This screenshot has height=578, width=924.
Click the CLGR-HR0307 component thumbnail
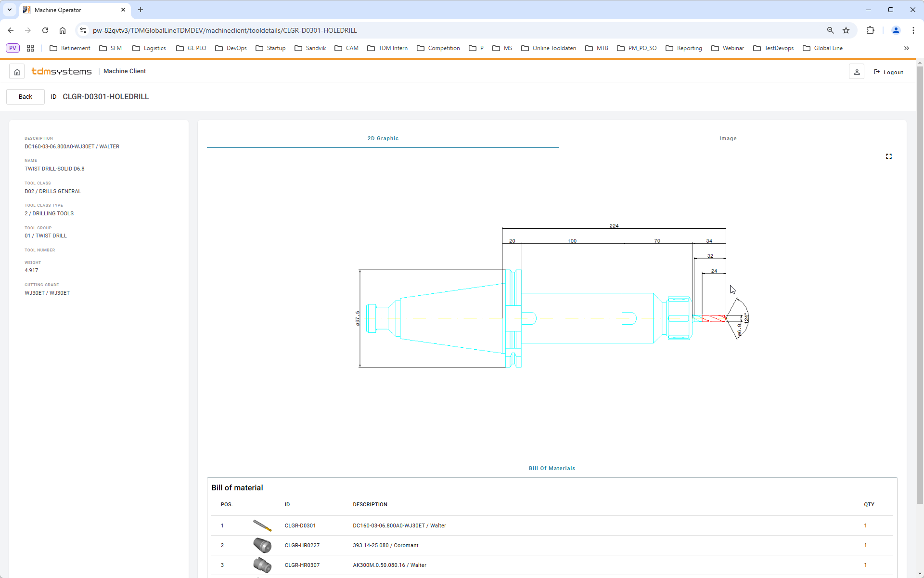[262, 565]
